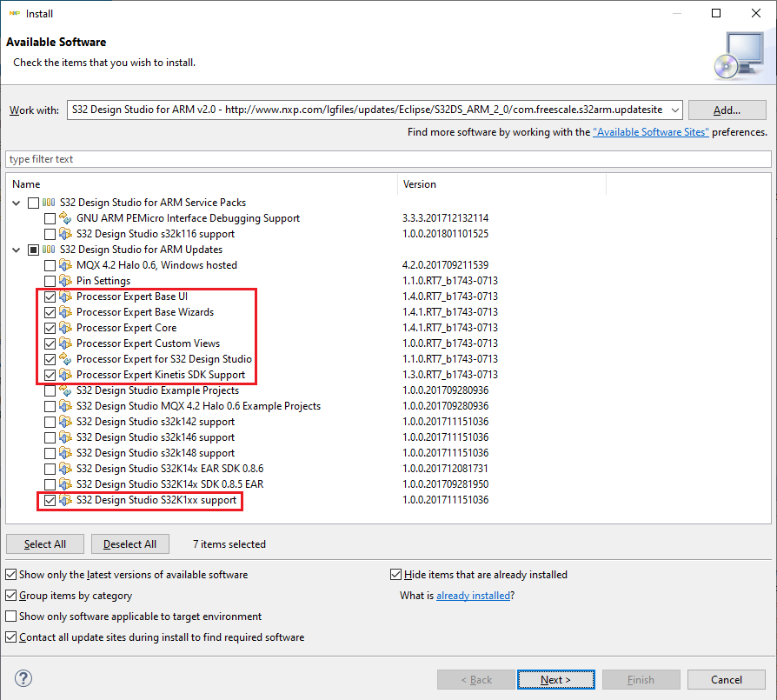Click the help question mark icon
This screenshot has height=700, width=777.
click(23, 678)
